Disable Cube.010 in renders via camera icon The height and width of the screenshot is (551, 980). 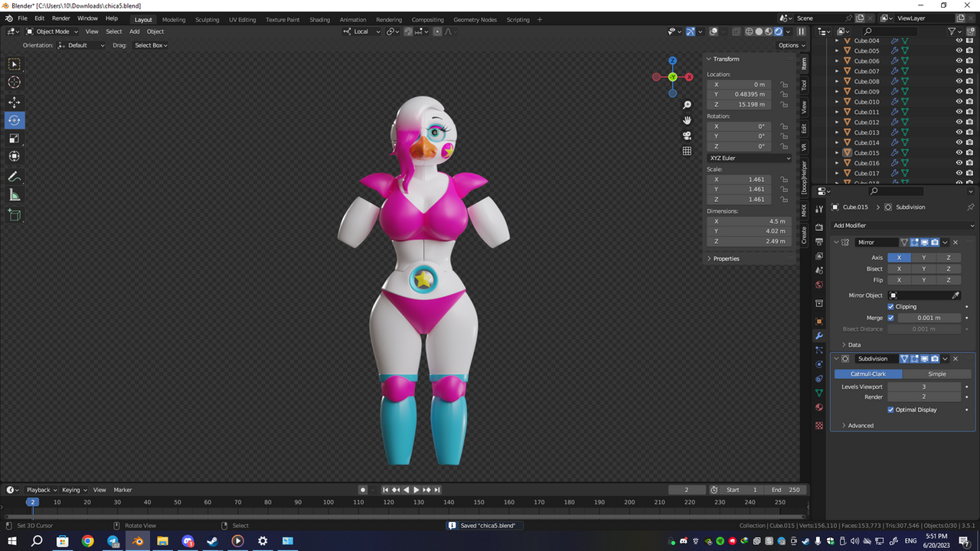969,102
